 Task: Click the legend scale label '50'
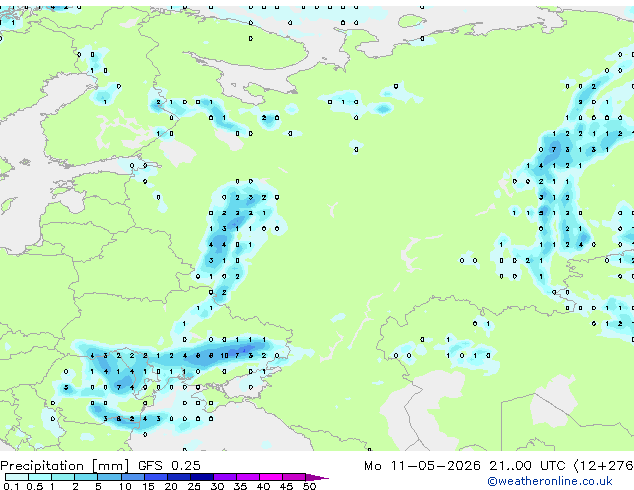[309, 486]
